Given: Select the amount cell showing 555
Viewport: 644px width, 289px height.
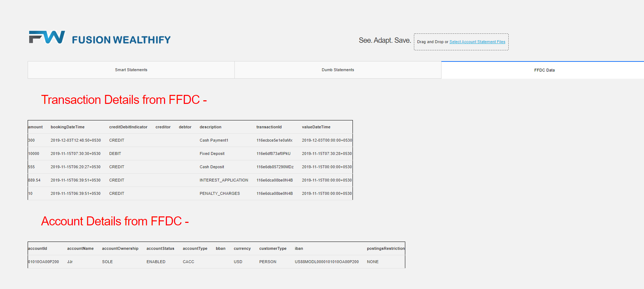Looking at the screenshot, I should 31,167.
